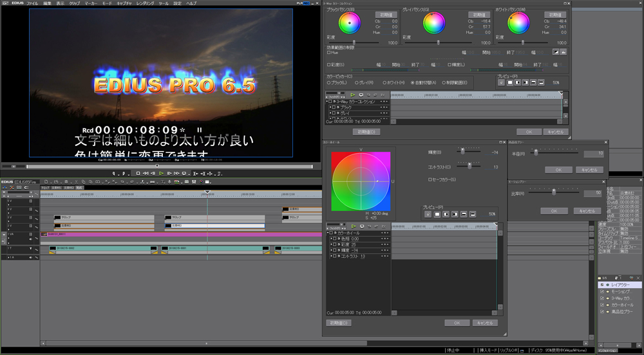Select the ホワイト(H) color picker radio

[x=384, y=83]
